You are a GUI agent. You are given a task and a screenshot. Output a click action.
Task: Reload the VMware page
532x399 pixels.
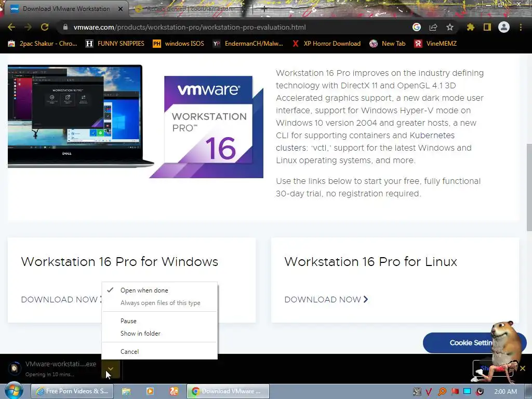[45, 27]
